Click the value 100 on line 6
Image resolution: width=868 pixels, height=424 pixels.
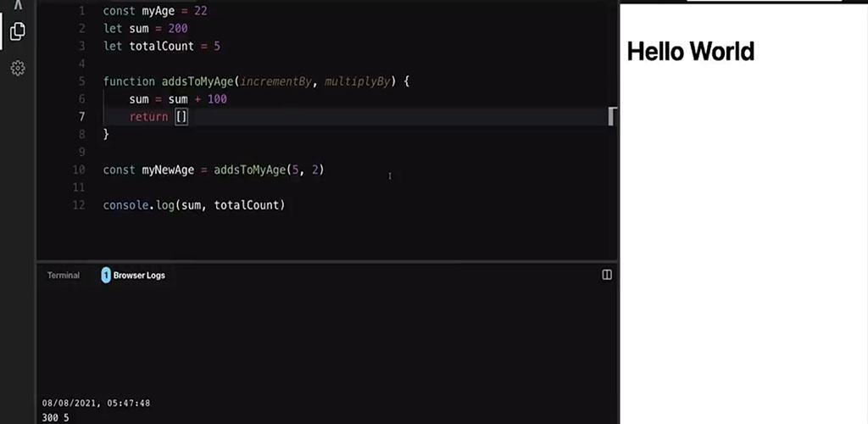click(217, 99)
